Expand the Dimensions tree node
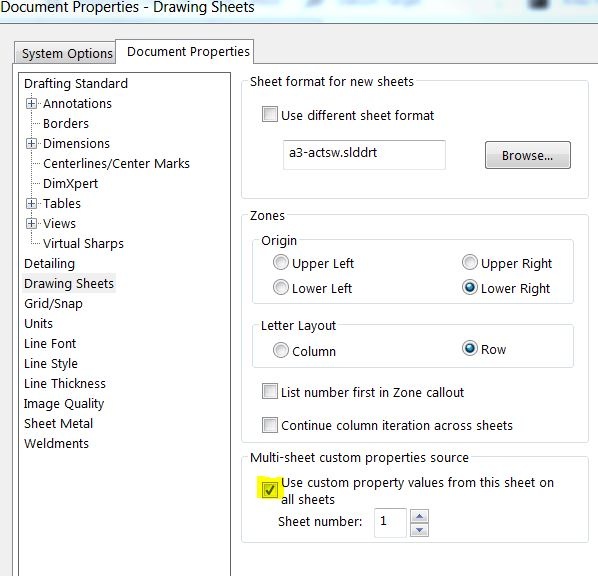 (x=31, y=144)
